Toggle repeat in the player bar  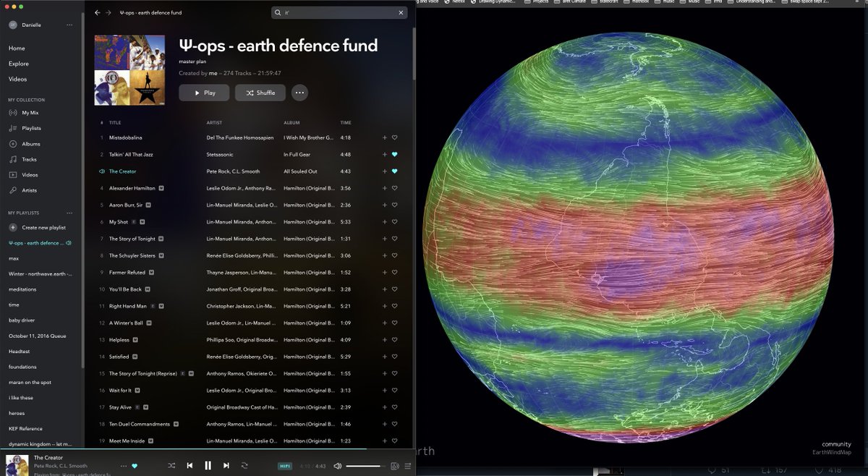(244, 466)
